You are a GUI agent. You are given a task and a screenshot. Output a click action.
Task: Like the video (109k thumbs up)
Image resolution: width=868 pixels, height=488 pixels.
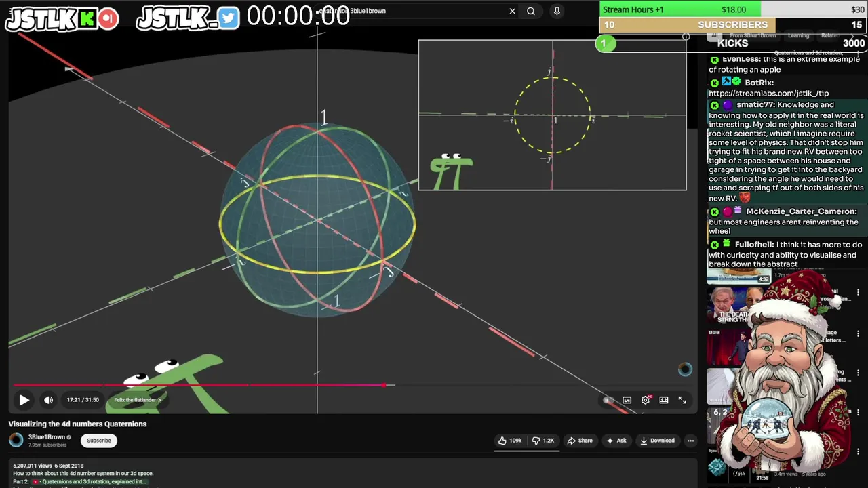coord(509,441)
